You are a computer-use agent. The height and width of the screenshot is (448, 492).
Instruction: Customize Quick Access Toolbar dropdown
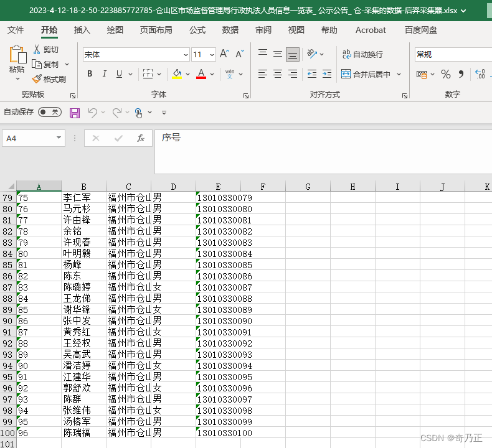pyautogui.click(x=164, y=113)
